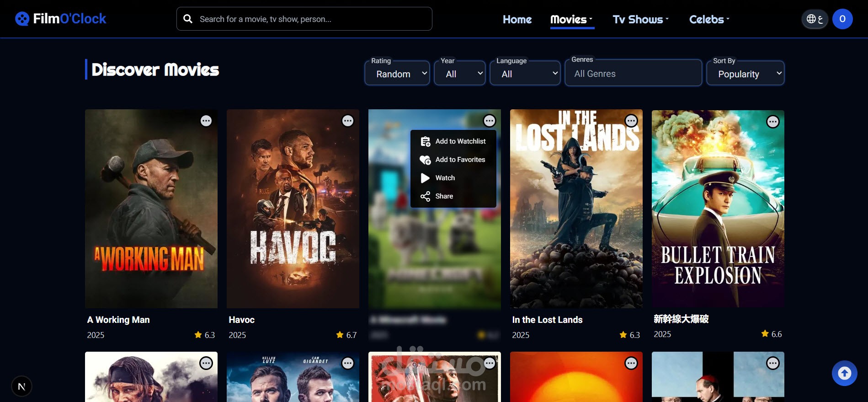Open the 新幹線大爆破 title link
This screenshot has width=868, height=402.
coord(681,319)
